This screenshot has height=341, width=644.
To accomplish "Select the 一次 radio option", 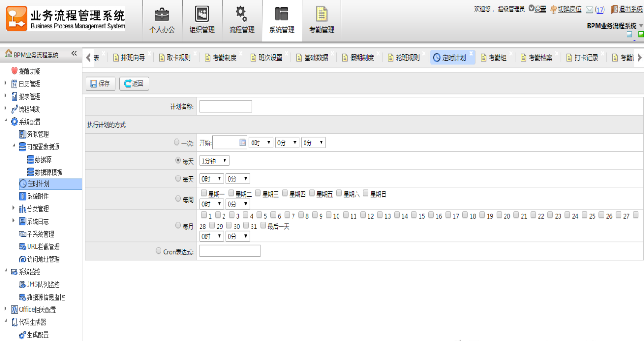I will (x=177, y=142).
